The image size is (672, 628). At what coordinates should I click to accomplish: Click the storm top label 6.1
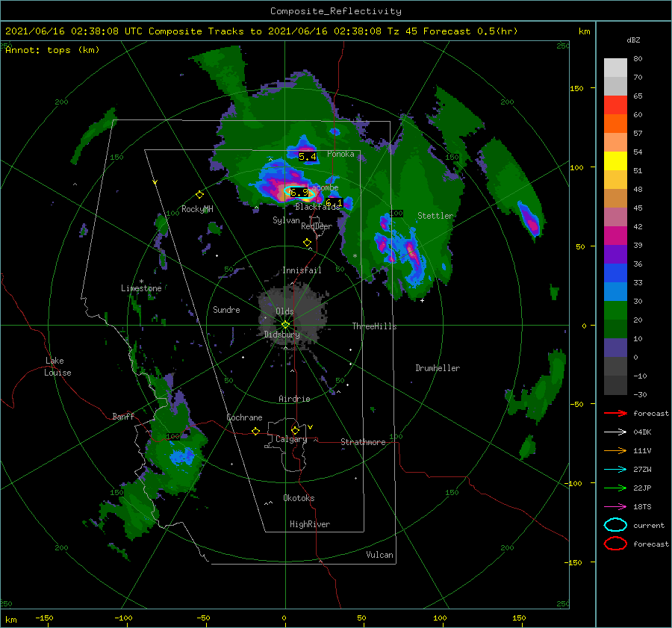(334, 203)
